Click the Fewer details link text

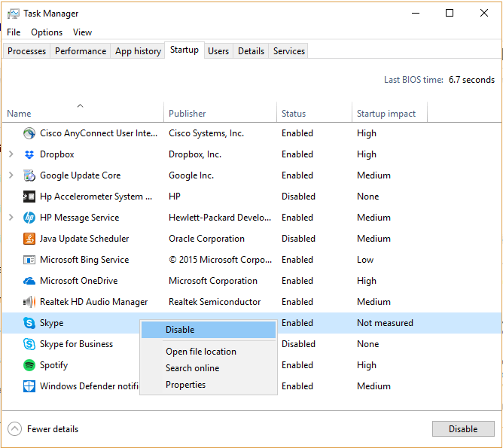tap(53, 429)
